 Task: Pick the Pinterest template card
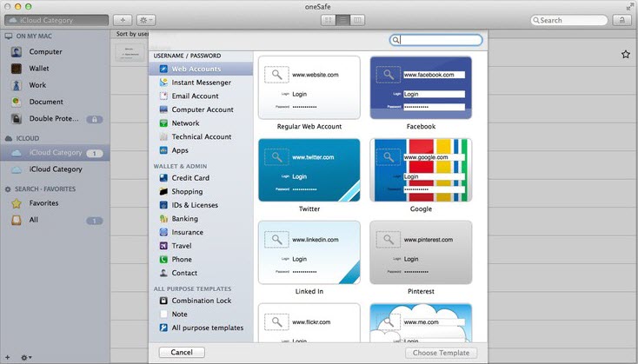pyautogui.click(x=421, y=253)
